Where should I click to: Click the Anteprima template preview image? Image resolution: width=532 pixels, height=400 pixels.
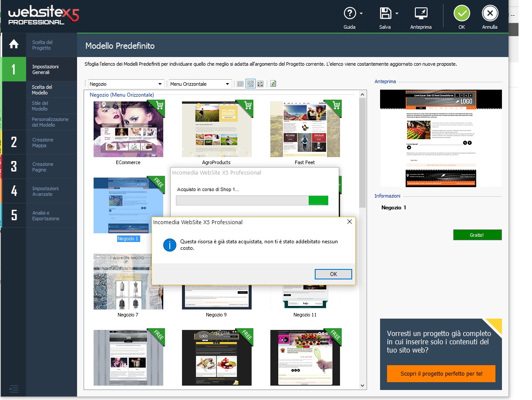441,138
